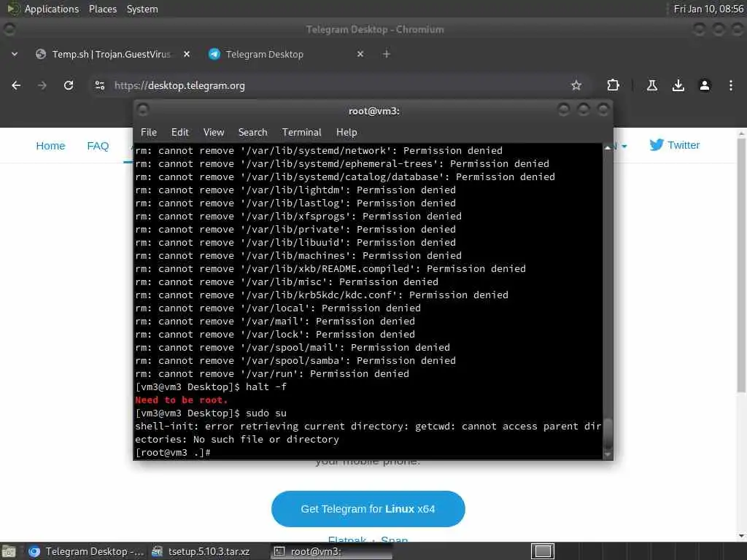Open System menu in top panel
This screenshot has width=747, height=560.
142,9
